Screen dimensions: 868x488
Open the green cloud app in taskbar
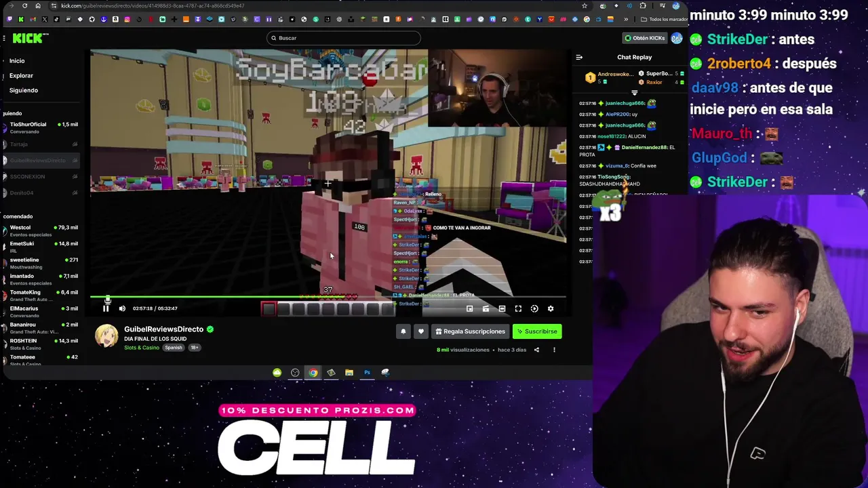coord(277,373)
